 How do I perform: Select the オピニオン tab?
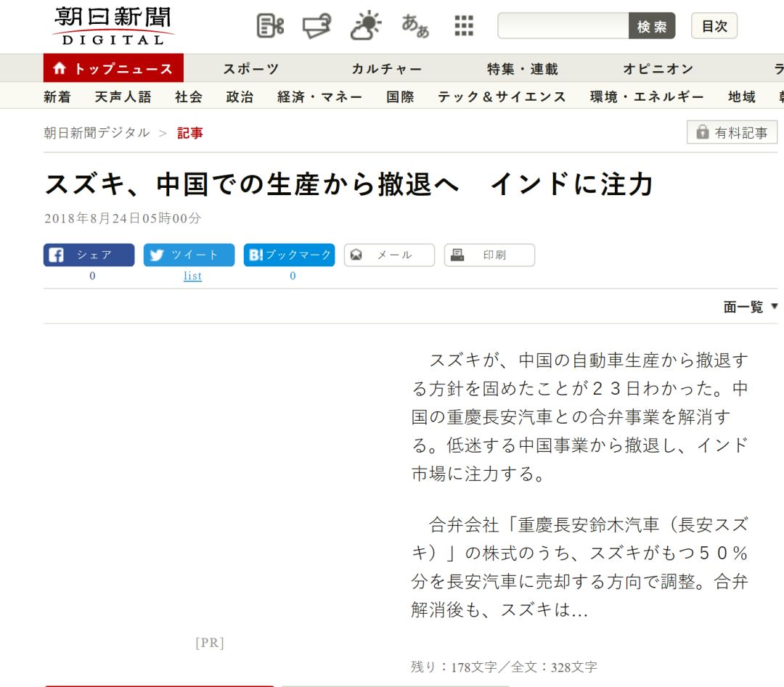[x=658, y=68]
